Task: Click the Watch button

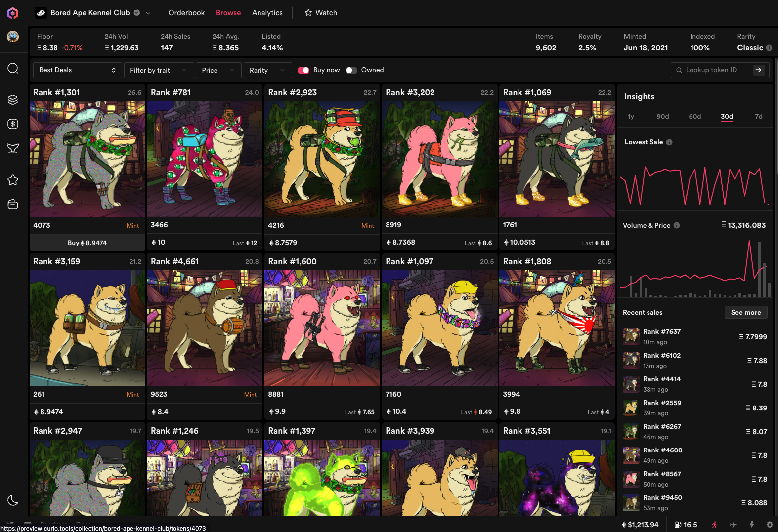Action: point(321,13)
